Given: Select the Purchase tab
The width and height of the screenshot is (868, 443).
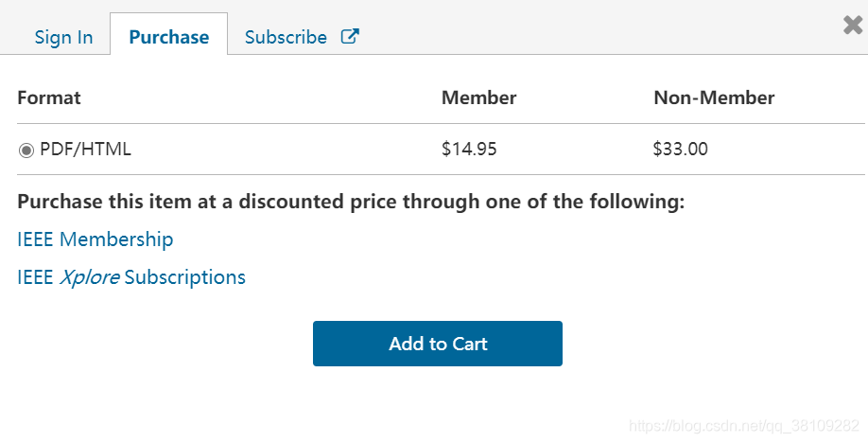Looking at the screenshot, I should pos(168,37).
